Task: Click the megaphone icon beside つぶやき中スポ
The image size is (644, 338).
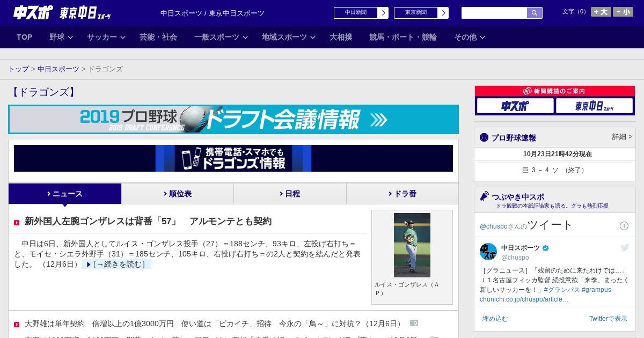Action: 485,196
